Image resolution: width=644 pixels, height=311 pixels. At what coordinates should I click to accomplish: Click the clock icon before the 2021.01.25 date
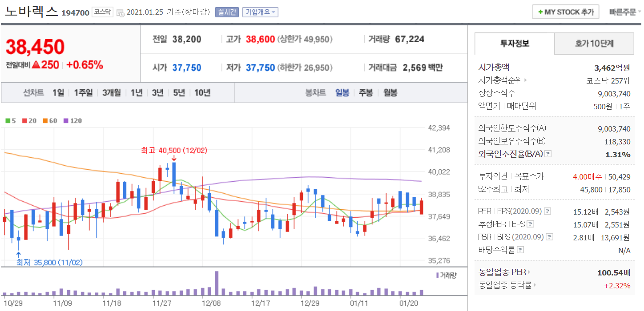[x=121, y=13]
